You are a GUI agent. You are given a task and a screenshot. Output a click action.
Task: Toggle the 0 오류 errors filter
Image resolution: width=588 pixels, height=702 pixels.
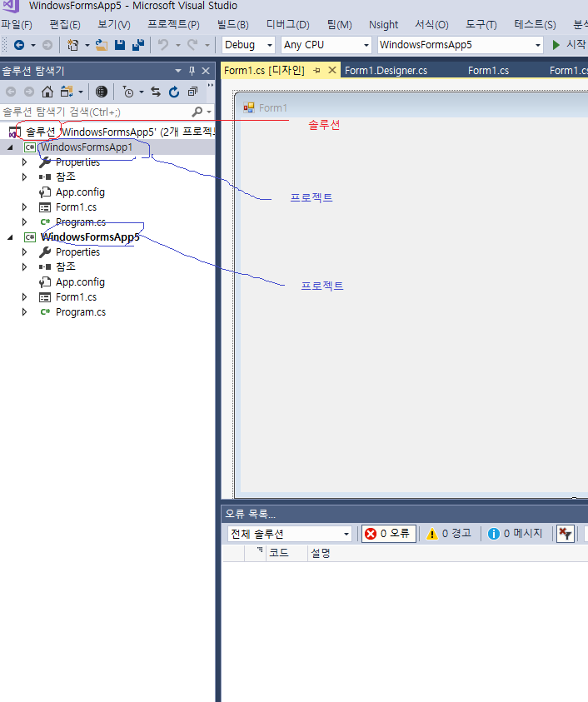click(x=389, y=534)
